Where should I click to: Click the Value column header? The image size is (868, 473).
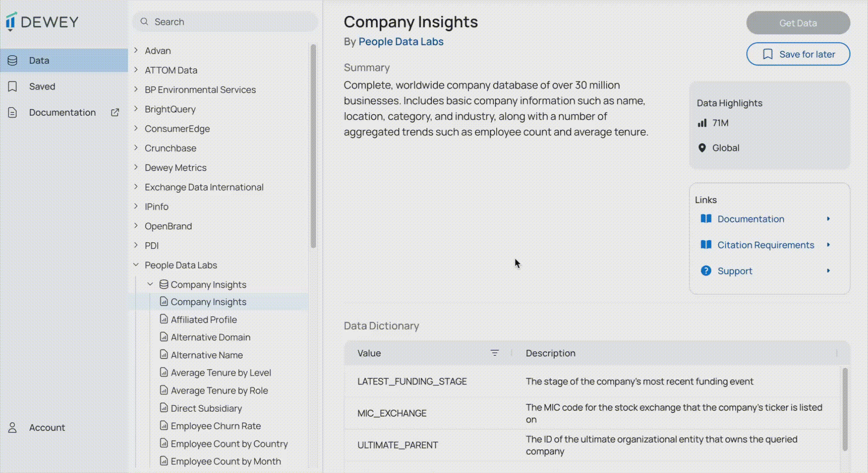click(369, 353)
